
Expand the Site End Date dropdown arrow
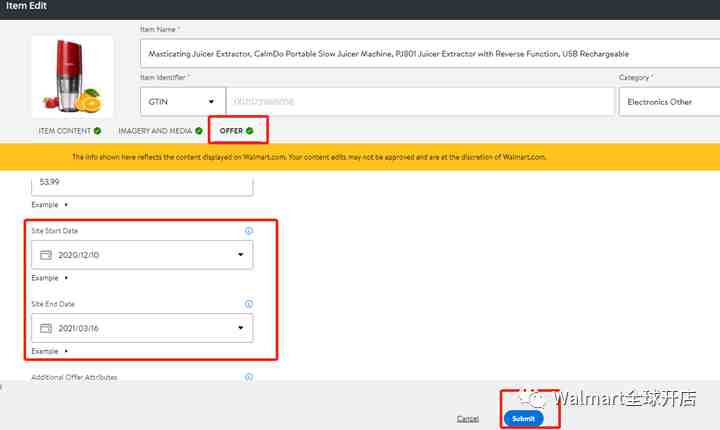pos(240,328)
